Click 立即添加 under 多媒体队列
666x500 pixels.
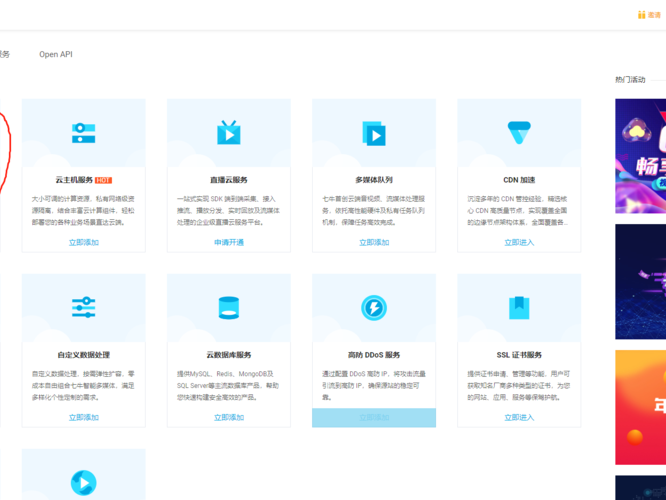click(x=374, y=243)
